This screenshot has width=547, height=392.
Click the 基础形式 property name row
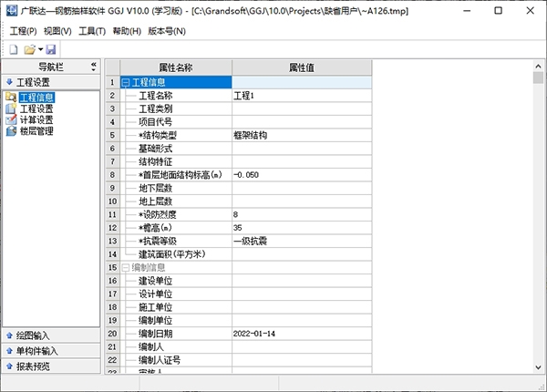click(x=176, y=149)
